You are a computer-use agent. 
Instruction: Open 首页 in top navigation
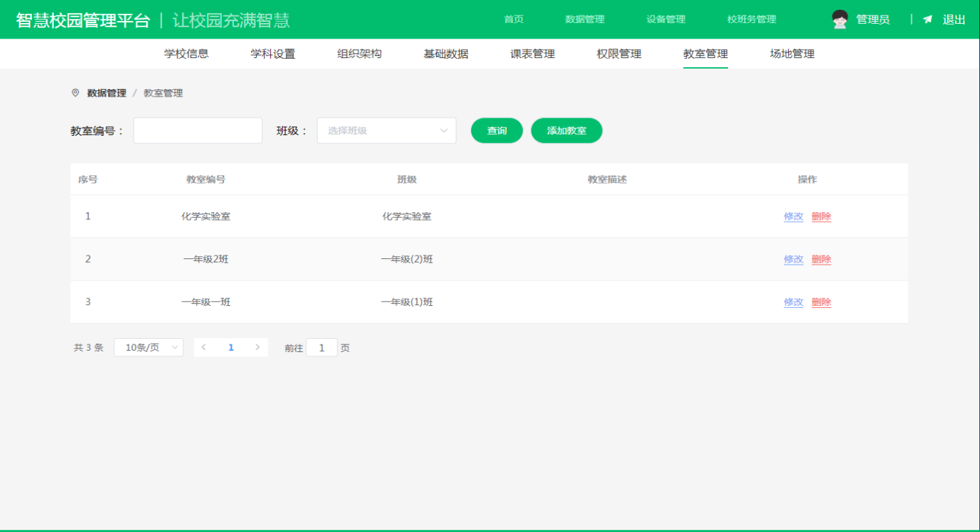pyautogui.click(x=514, y=20)
